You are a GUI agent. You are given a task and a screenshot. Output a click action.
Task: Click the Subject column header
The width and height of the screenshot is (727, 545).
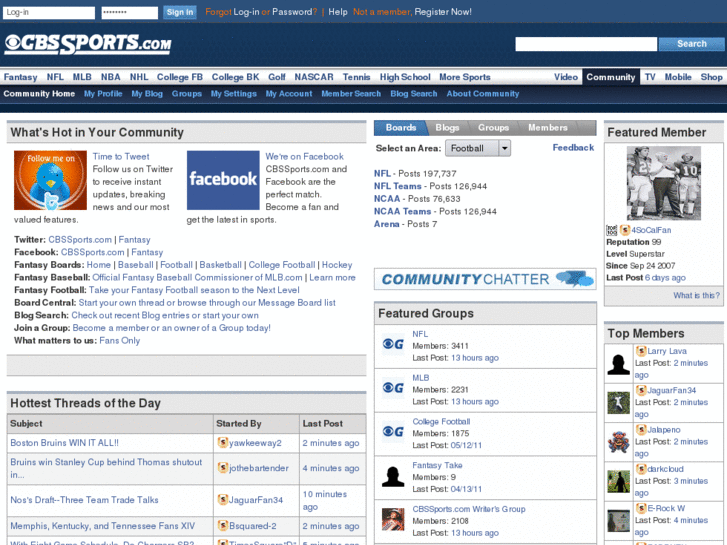[26, 423]
